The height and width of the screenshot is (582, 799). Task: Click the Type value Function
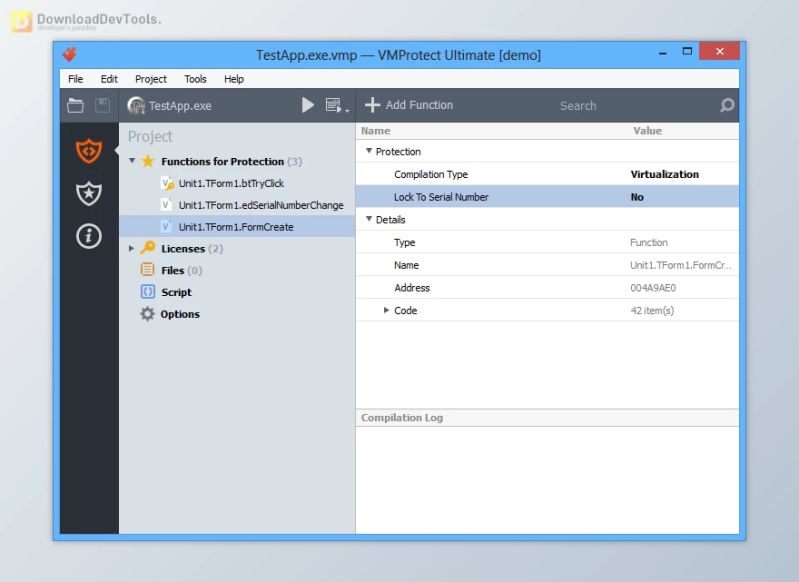649,243
